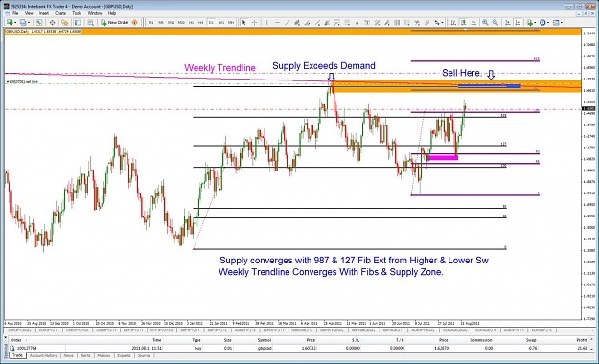The height and width of the screenshot is (364, 599).
Task: Toggle the Market Watch window icon
Action: [39, 23]
